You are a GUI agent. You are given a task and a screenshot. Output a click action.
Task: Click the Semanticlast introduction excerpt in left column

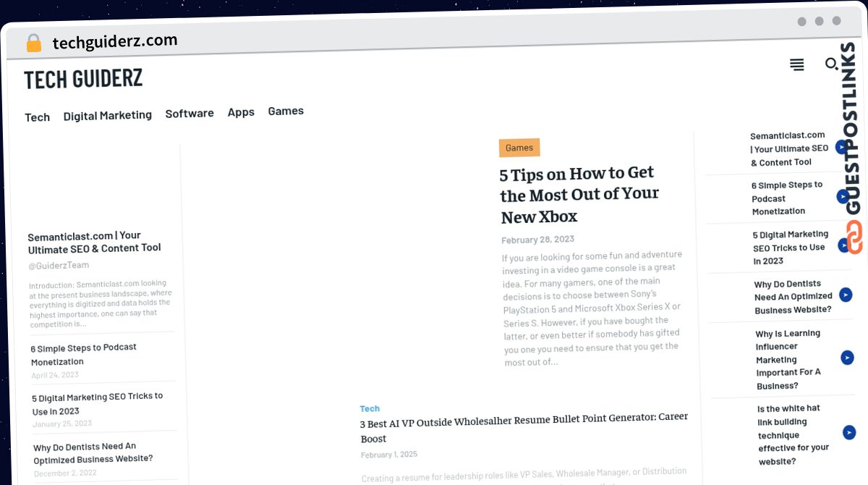click(100, 303)
